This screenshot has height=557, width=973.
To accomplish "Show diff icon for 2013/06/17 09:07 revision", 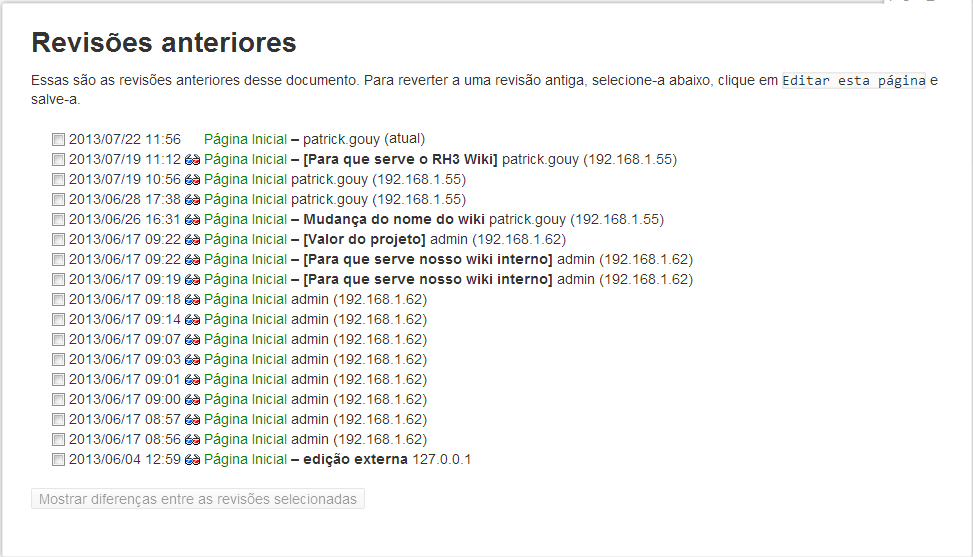I will pyautogui.click(x=193, y=340).
